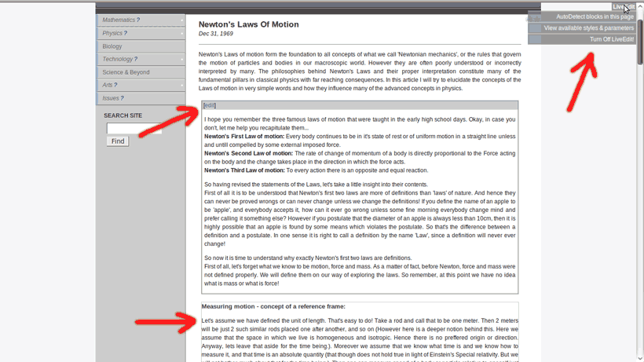Open the LiveEdit dropdown menu

(624, 6)
